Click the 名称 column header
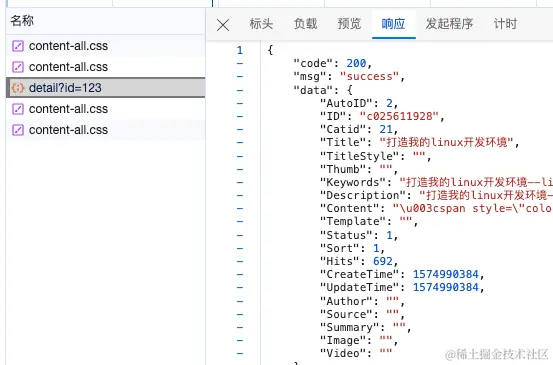The height and width of the screenshot is (365, 553). tap(105, 21)
